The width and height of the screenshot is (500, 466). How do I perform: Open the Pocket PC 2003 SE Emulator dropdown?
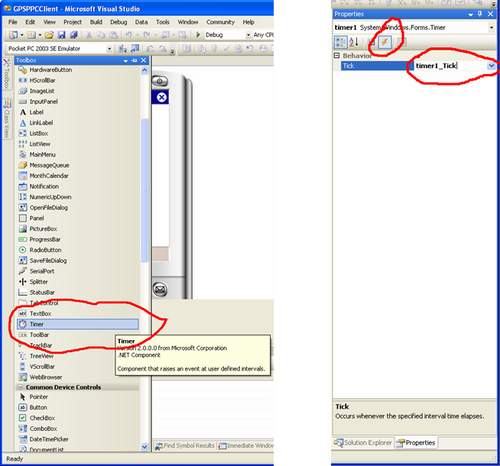coord(109,49)
